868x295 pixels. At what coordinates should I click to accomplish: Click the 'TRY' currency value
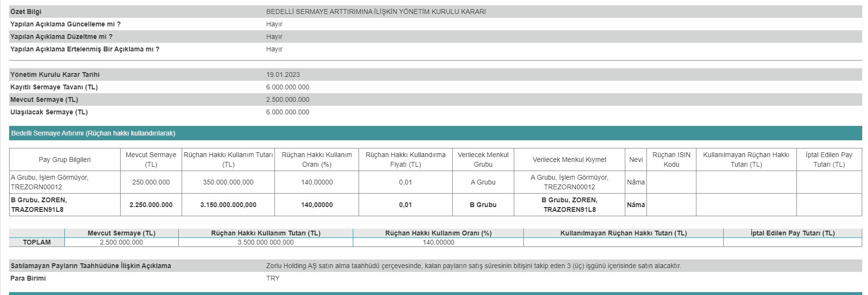[273, 278]
